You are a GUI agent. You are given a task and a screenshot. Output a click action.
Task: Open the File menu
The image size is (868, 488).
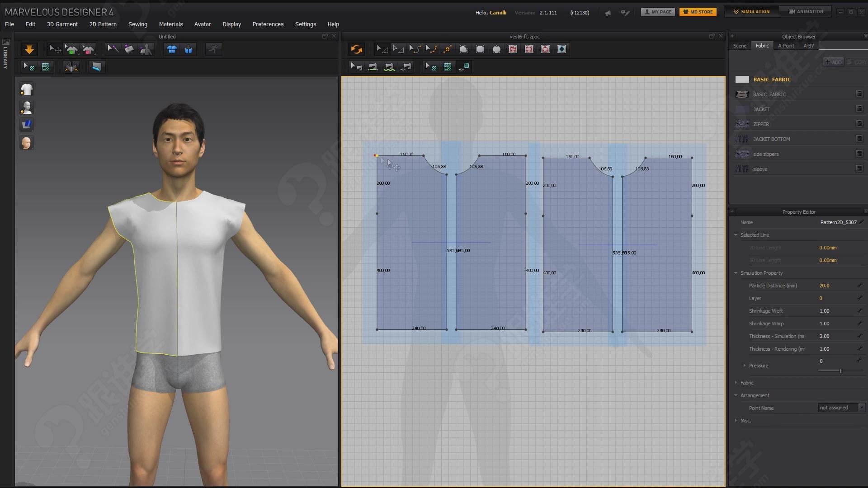pyautogui.click(x=9, y=24)
